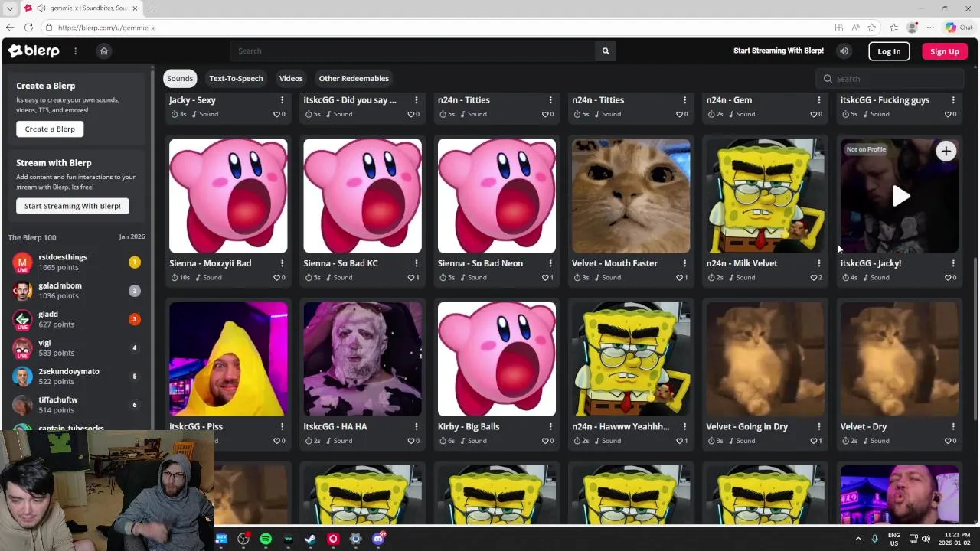This screenshot has height=551, width=980.
Task: Click the Sign Up button
Action: coord(944,51)
